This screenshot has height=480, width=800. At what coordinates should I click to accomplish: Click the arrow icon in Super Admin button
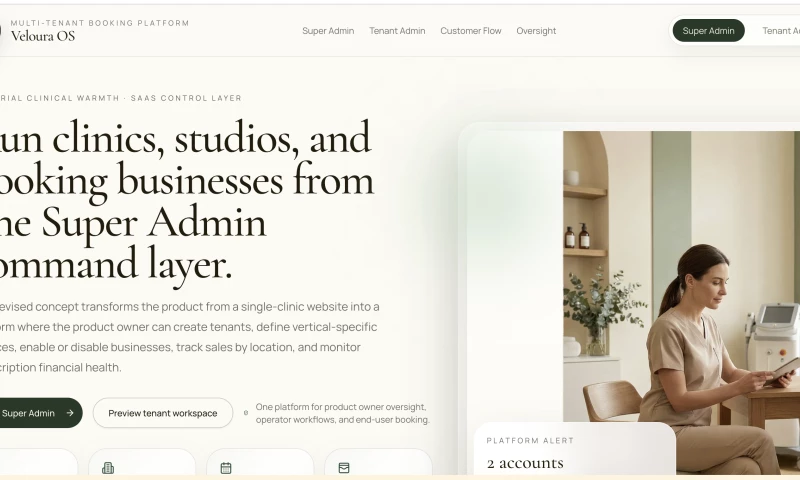point(70,413)
